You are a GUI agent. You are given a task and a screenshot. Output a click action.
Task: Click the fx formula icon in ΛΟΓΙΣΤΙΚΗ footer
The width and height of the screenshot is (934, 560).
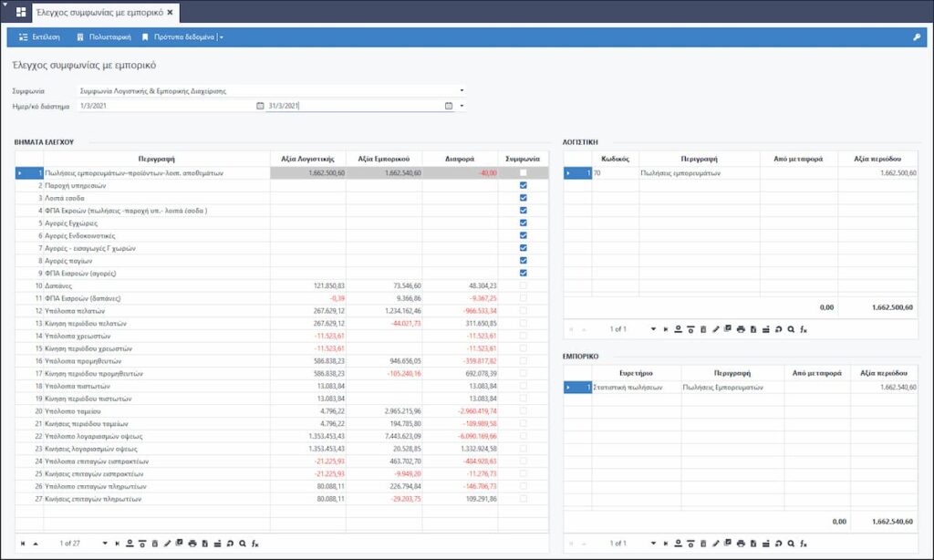[804, 328]
